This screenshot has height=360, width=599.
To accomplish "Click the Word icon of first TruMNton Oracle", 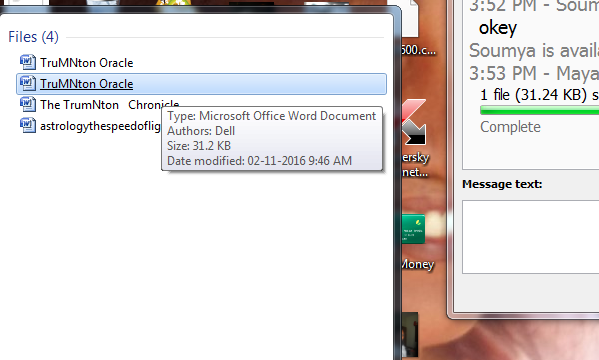I will click(28, 62).
